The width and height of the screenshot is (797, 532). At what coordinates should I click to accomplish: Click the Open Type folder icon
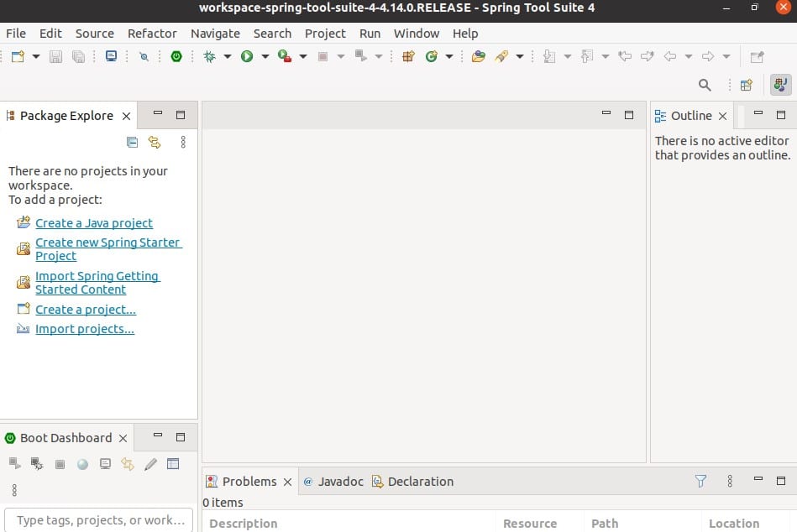pos(479,56)
